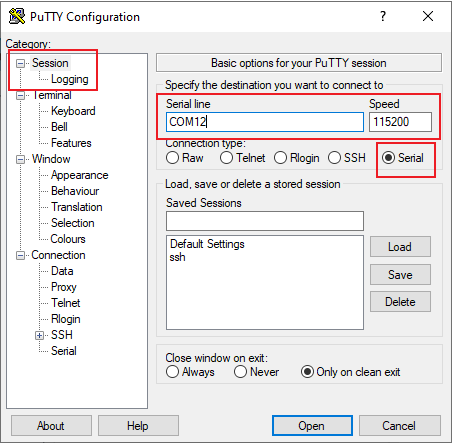Open the Telnet category in tree
Image resolution: width=453 pixels, height=443 pixels.
pos(66,303)
